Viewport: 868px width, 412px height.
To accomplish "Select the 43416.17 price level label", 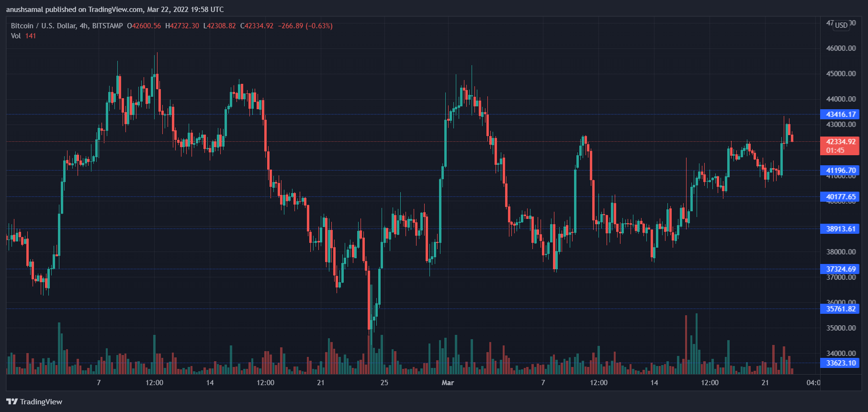I will tap(840, 114).
